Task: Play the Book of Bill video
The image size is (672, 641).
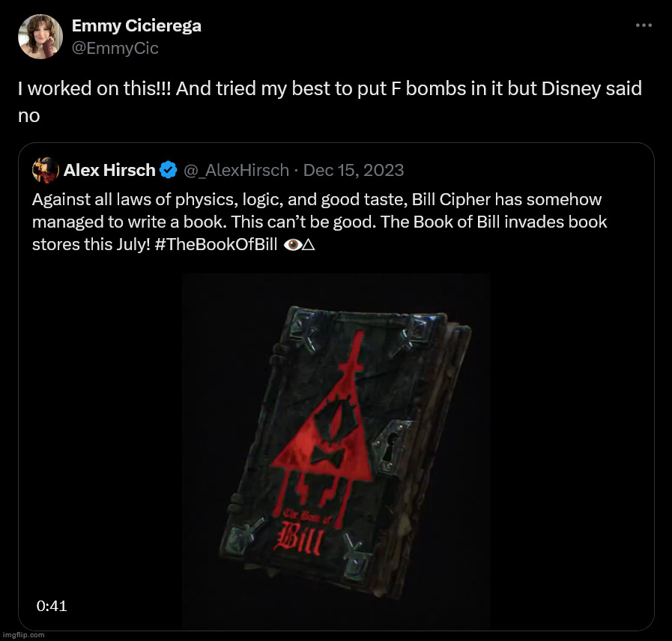Action: 336,451
